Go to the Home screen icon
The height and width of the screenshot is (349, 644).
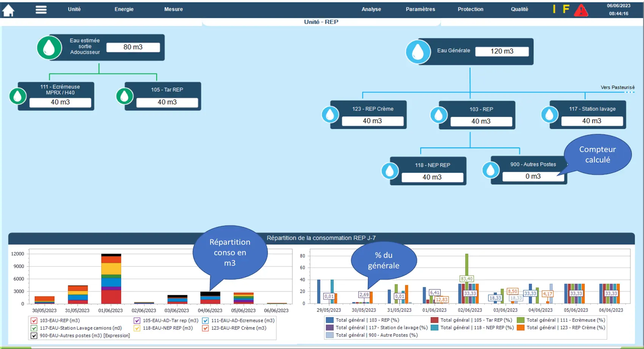tap(8, 10)
